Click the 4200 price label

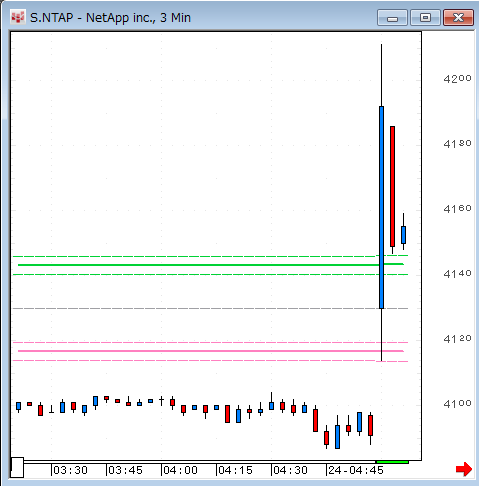tap(457, 79)
